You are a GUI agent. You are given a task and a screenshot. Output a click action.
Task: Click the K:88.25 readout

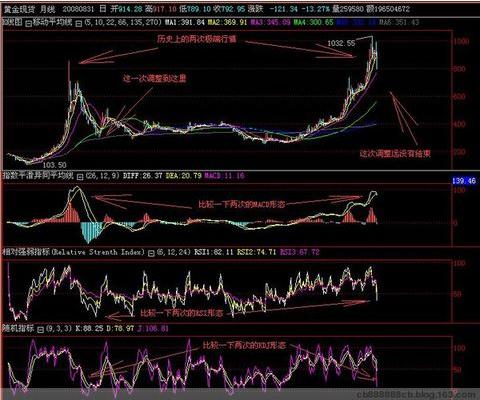89,329
